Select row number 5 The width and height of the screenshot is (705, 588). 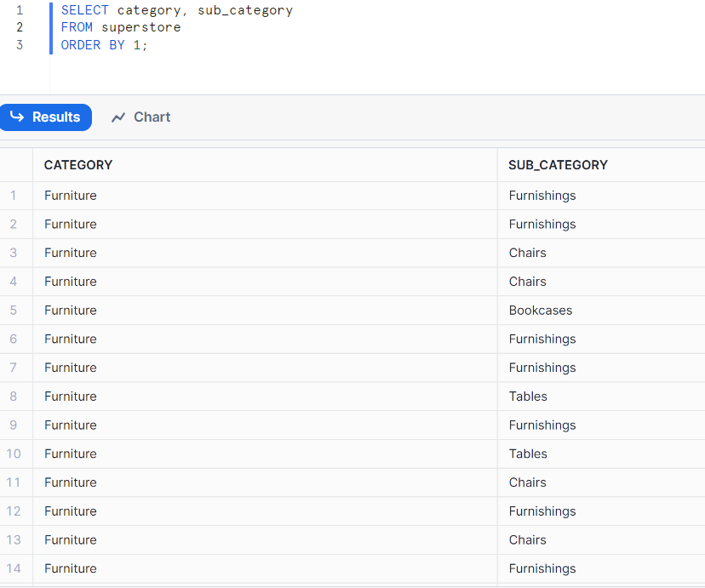pos(14,311)
